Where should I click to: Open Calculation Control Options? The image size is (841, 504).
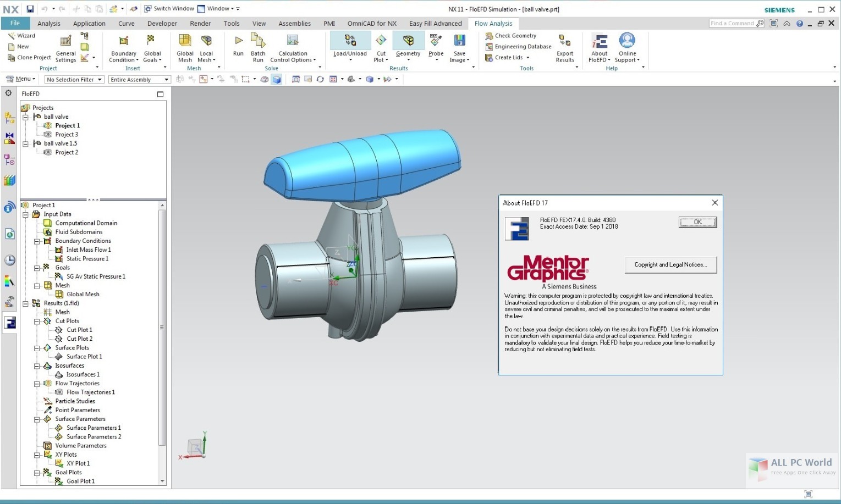coord(293,49)
